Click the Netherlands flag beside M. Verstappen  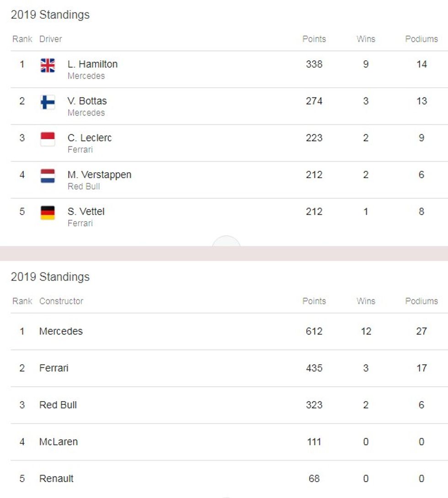(x=48, y=176)
